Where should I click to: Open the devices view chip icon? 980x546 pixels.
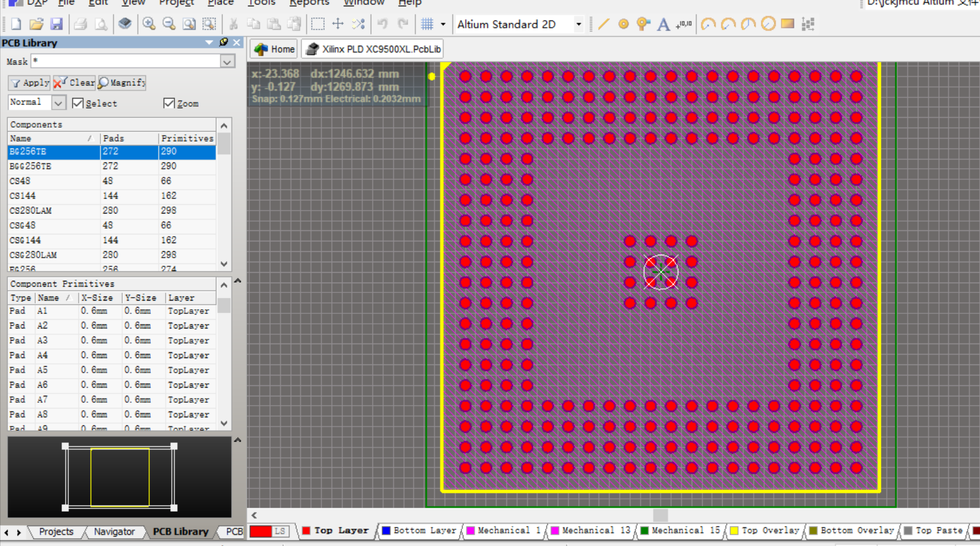pyautogui.click(x=125, y=24)
